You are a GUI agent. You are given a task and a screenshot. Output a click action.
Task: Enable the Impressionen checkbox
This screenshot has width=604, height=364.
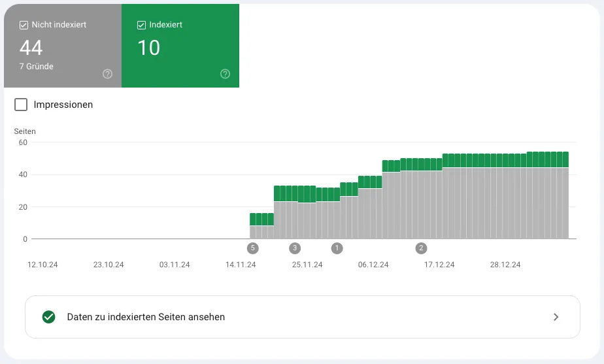pyautogui.click(x=21, y=105)
